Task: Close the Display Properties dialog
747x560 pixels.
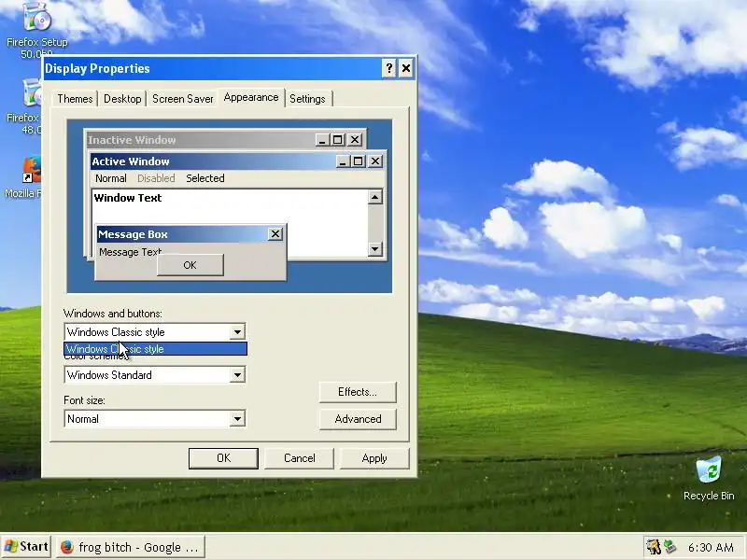Action: pyautogui.click(x=406, y=68)
